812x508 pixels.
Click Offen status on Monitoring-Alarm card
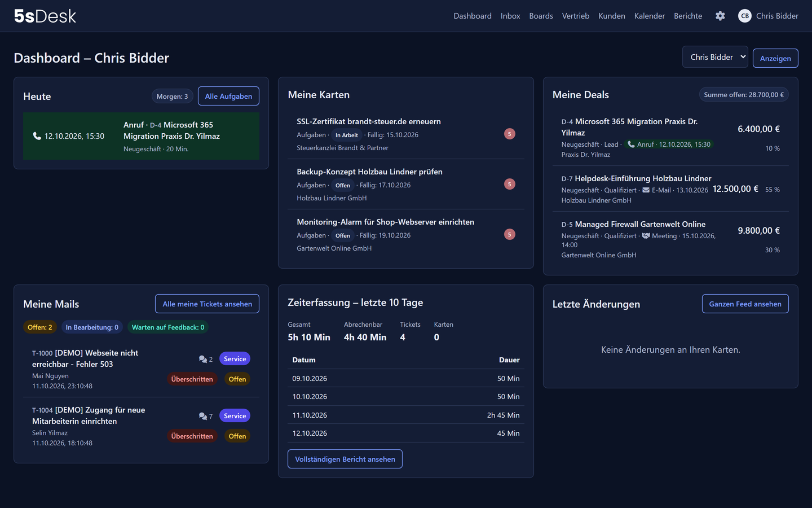point(342,235)
